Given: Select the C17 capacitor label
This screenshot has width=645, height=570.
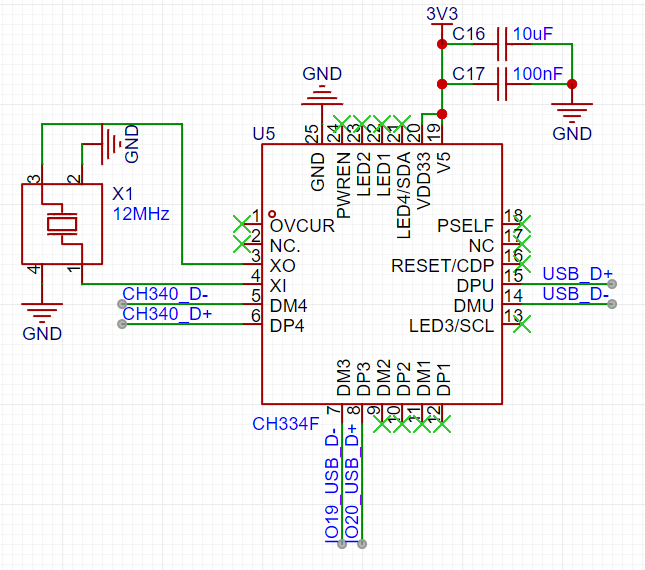Looking at the screenshot, I should coord(469,74).
